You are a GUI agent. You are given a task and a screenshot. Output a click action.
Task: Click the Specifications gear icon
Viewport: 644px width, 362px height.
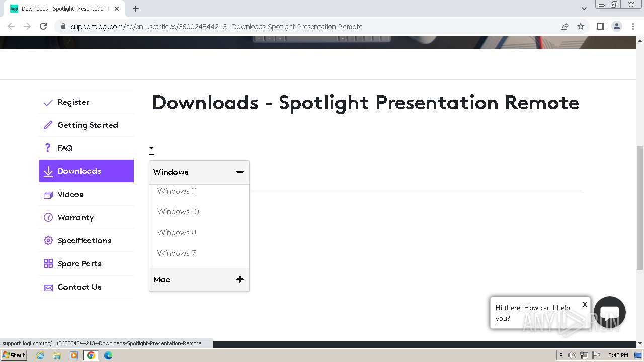click(x=48, y=241)
